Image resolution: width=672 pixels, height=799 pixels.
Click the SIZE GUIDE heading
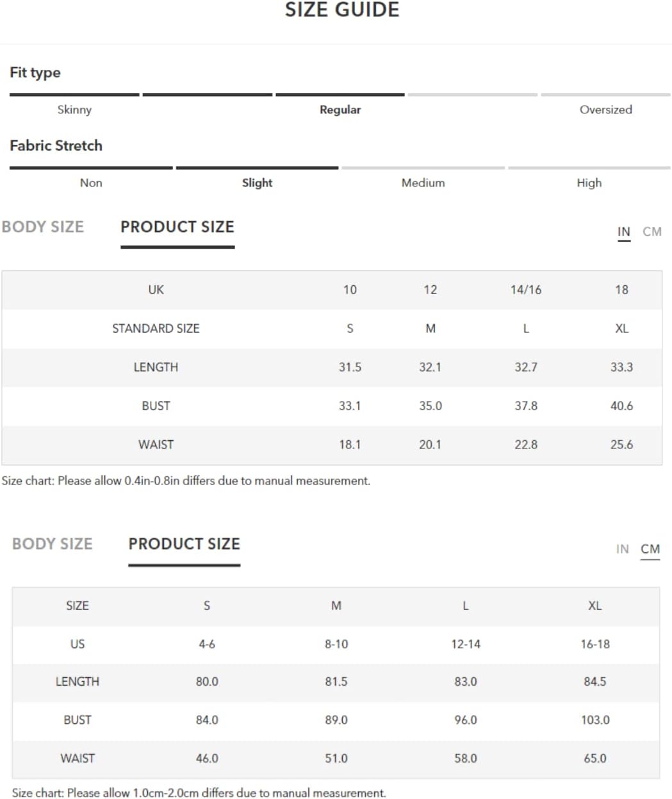[342, 10]
